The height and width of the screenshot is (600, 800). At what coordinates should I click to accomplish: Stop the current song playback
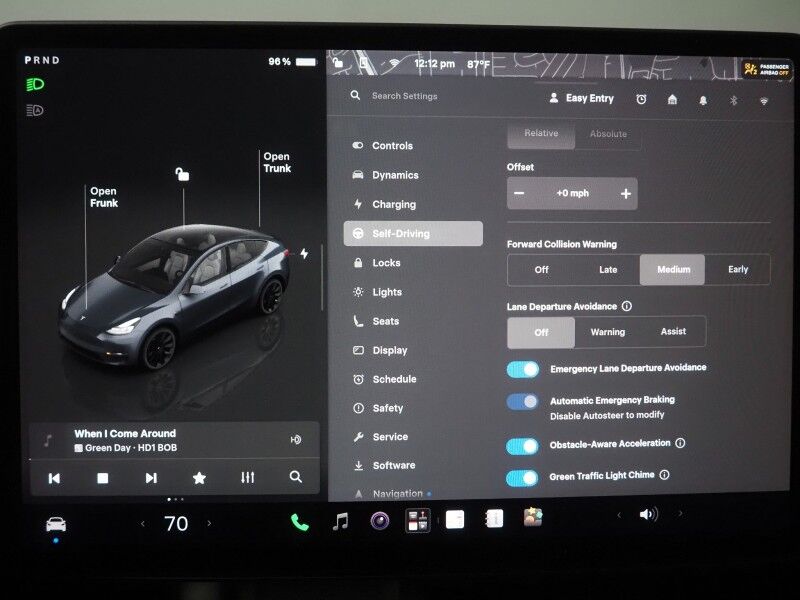click(103, 478)
